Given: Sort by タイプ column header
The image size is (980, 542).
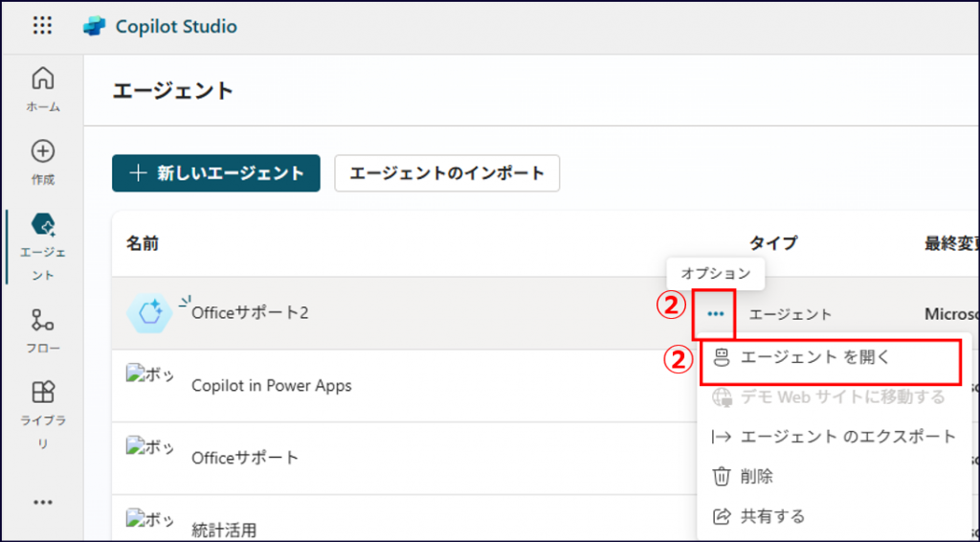Looking at the screenshot, I should click(773, 243).
